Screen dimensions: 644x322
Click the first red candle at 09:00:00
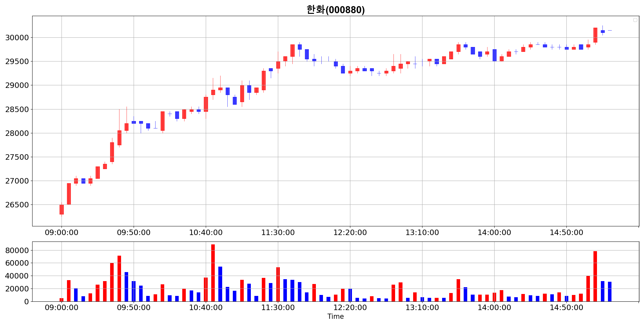(62, 210)
